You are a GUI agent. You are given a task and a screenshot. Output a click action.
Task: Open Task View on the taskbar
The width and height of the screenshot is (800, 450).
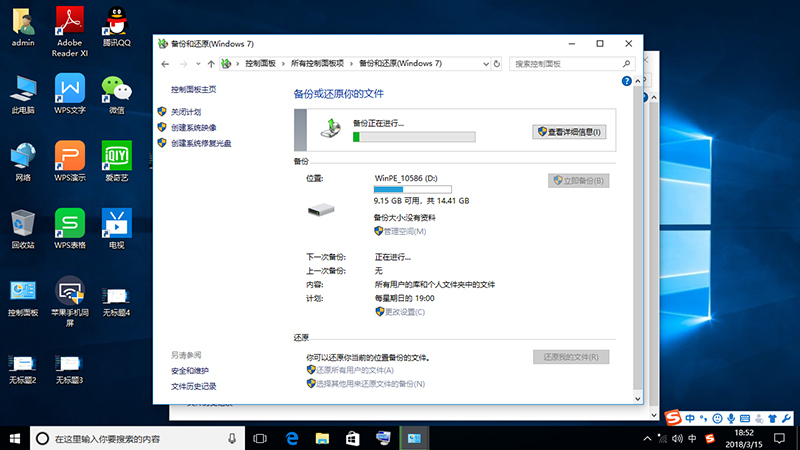coord(260,438)
